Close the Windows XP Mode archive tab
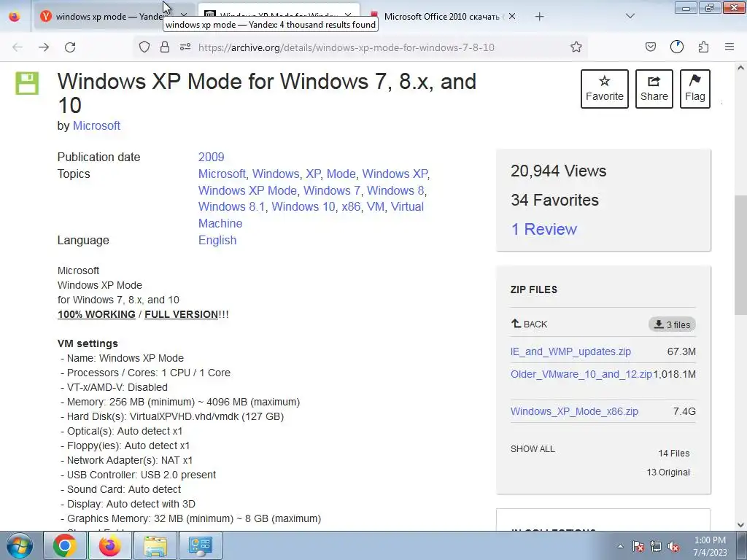 tap(348, 15)
